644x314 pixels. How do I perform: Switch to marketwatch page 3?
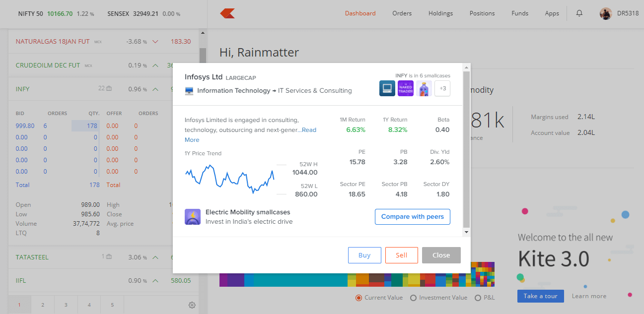pyautogui.click(x=66, y=305)
